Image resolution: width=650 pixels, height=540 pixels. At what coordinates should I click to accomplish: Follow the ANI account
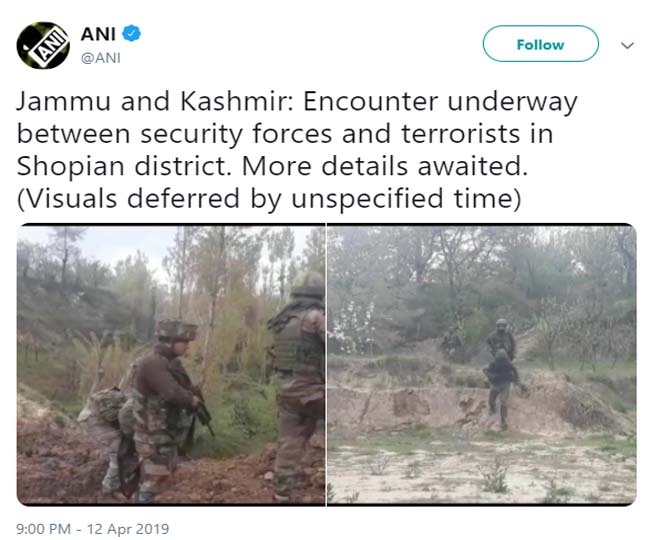coord(541,44)
